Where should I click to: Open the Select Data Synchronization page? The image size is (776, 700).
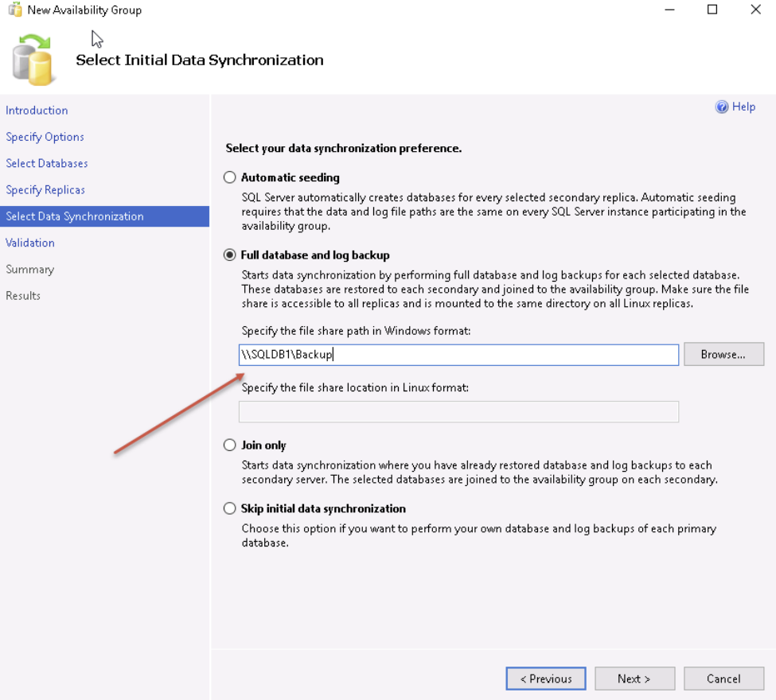coord(104,216)
